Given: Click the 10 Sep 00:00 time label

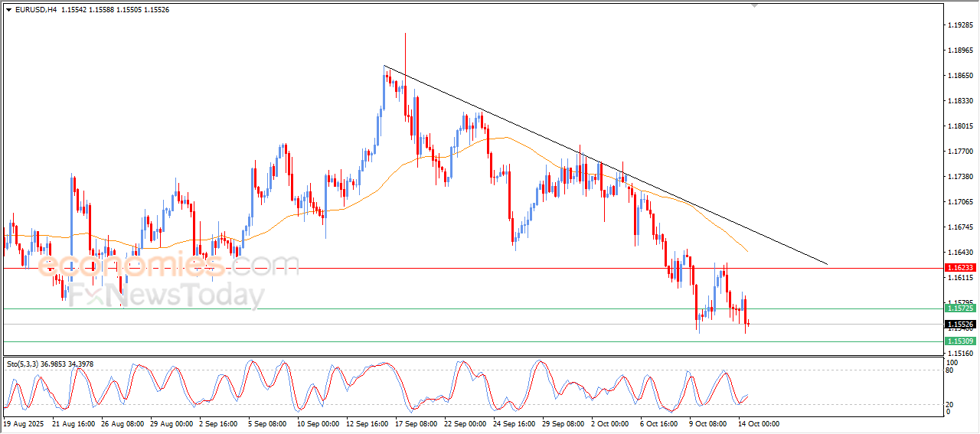Looking at the screenshot, I should tap(318, 423).
